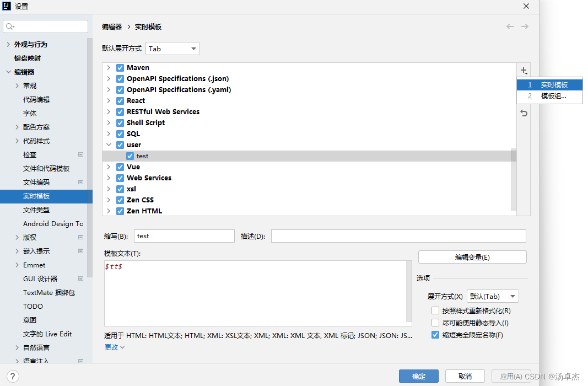Click the revert undo arrow icon
Viewport: 588px width, 386px height.
click(x=524, y=113)
